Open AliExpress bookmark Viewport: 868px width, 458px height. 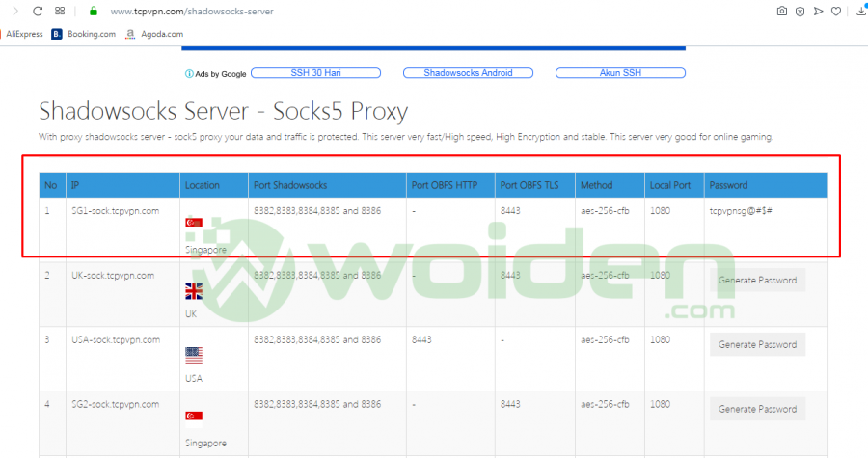[22, 34]
